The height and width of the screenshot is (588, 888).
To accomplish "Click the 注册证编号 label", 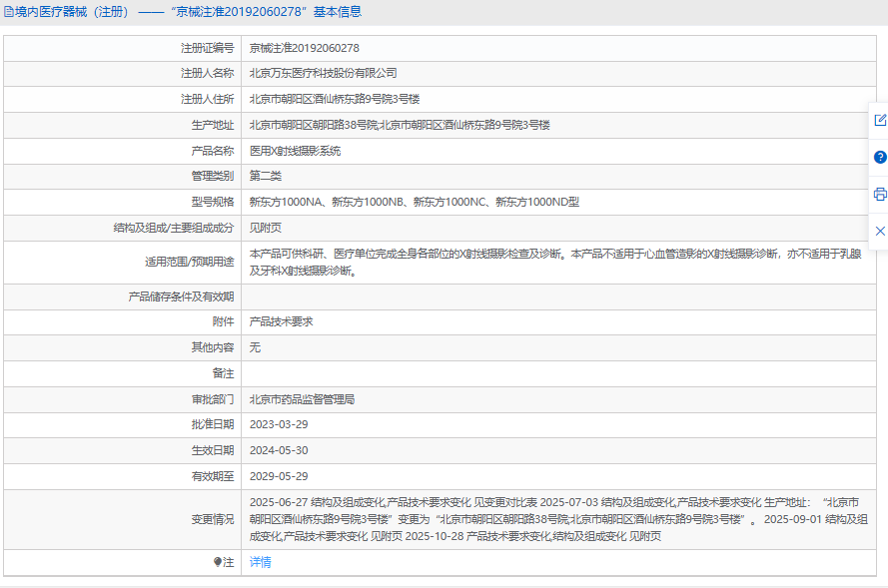I will [x=208, y=48].
